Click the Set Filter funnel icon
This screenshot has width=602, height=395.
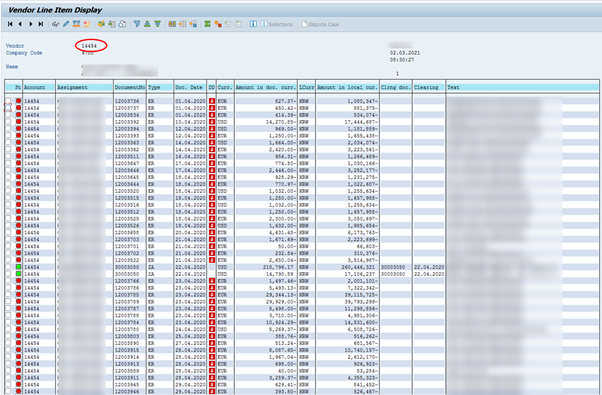(x=137, y=24)
